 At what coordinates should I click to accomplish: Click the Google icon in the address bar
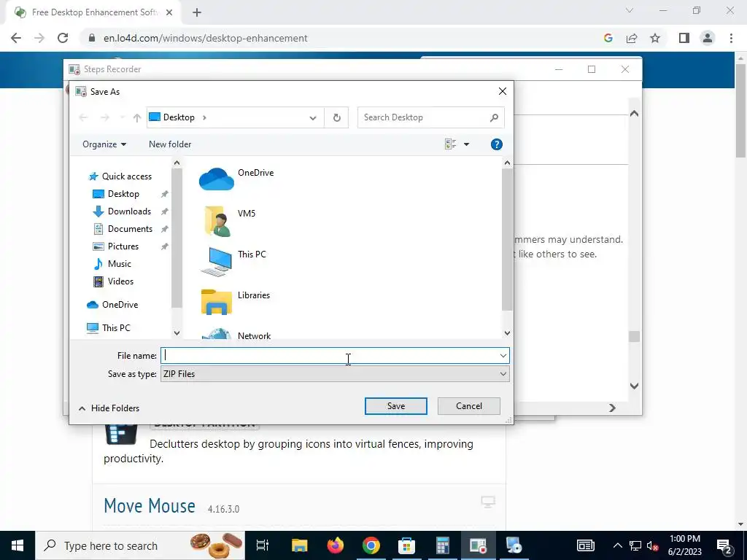click(x=608, y=38)
